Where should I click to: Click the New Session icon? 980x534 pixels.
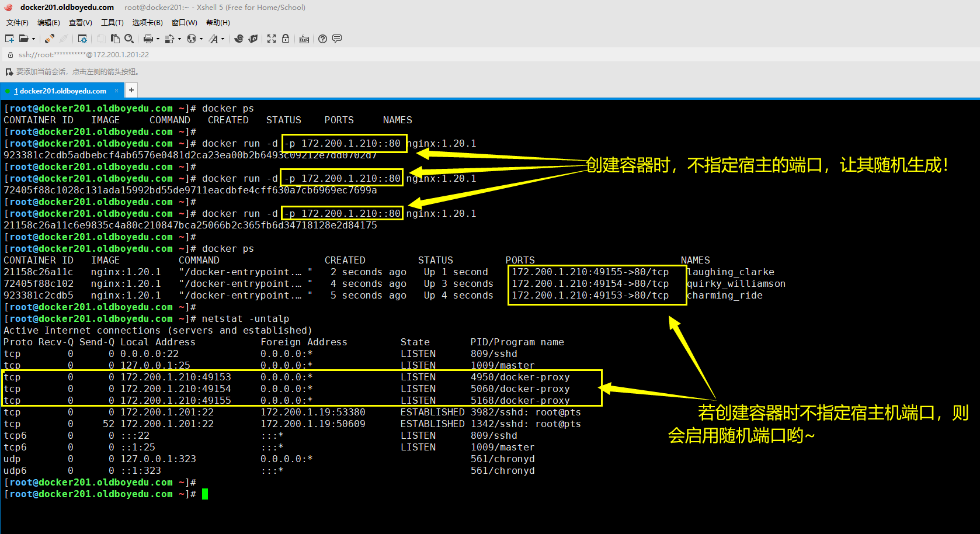(9, 39)
